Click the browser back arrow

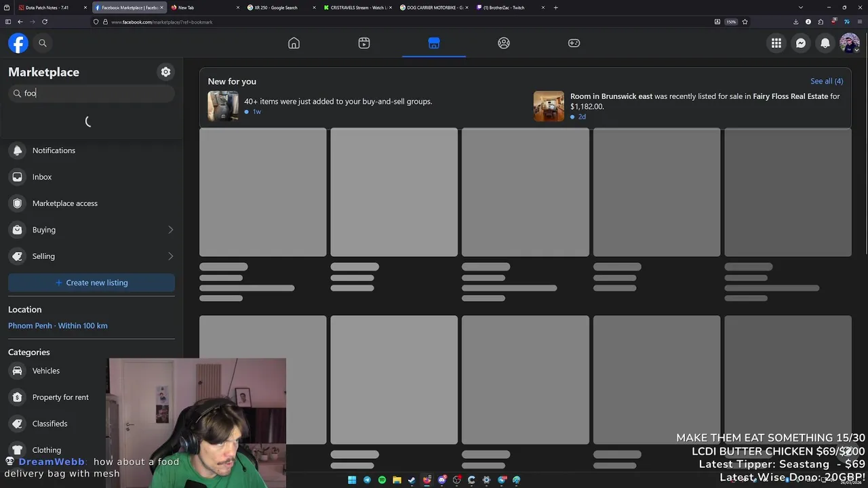pos(20,22)
